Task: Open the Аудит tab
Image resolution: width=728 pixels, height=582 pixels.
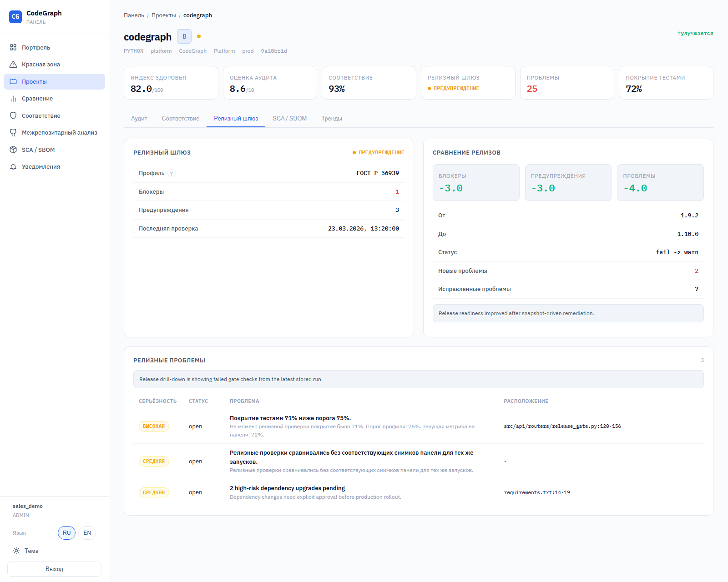Action: pos(139,119)
